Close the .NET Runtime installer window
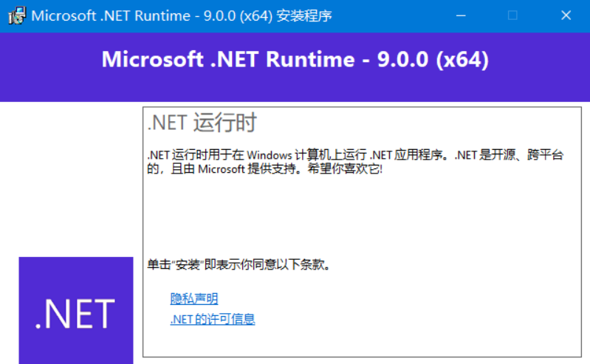This screenshot has width=590, height=364. pyautogui.click(x=566, y=16)
